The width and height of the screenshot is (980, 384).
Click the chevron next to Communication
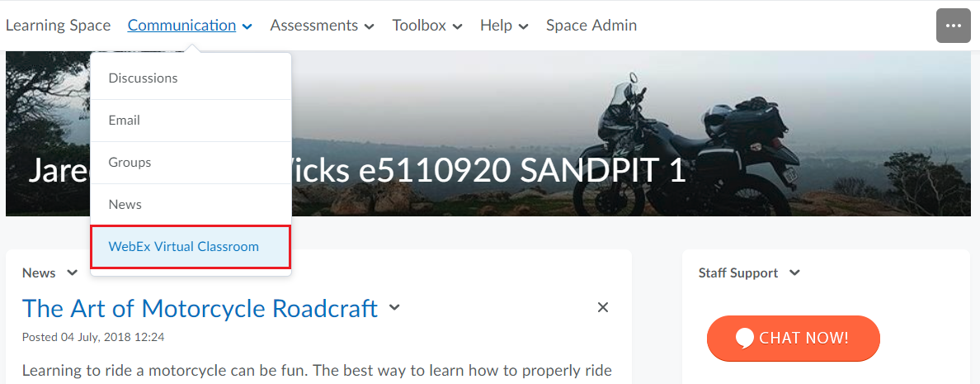click(247, 26)
